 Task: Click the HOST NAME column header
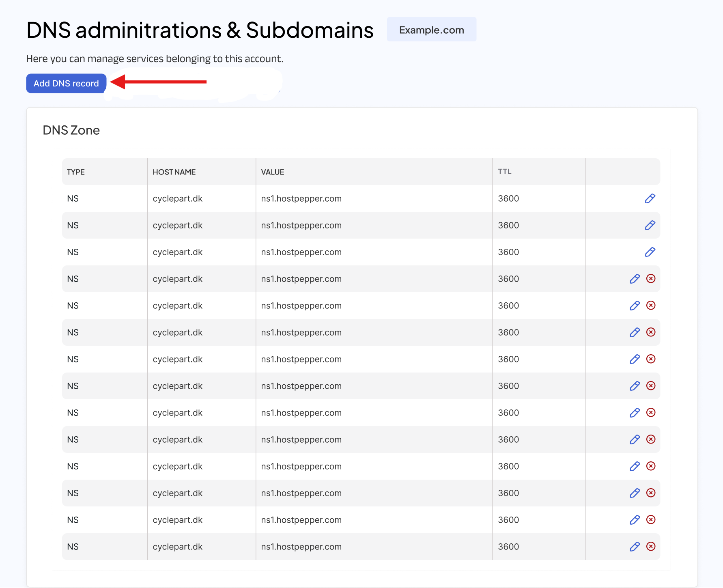point(174,172)
